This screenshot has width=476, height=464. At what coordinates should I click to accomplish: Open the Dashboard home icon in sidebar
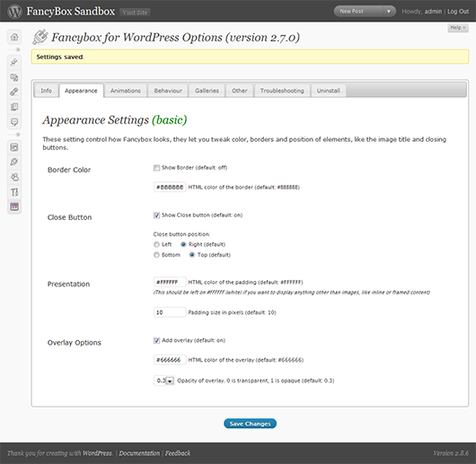coord(14,37)
